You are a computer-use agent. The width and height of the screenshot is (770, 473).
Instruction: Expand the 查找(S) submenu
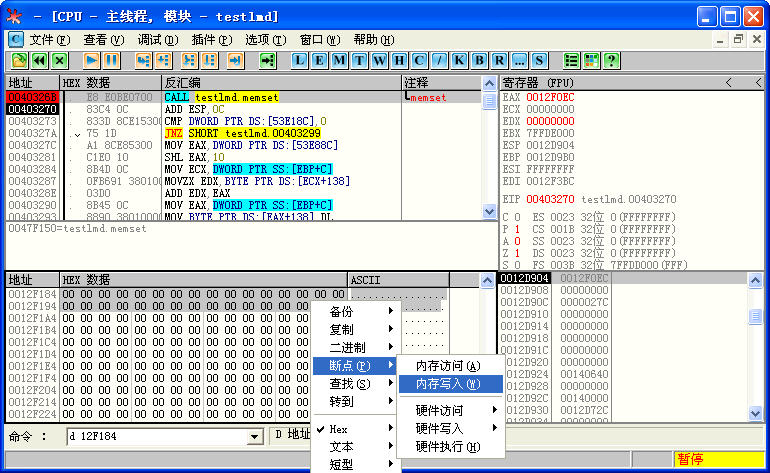[x=356, y=384]
